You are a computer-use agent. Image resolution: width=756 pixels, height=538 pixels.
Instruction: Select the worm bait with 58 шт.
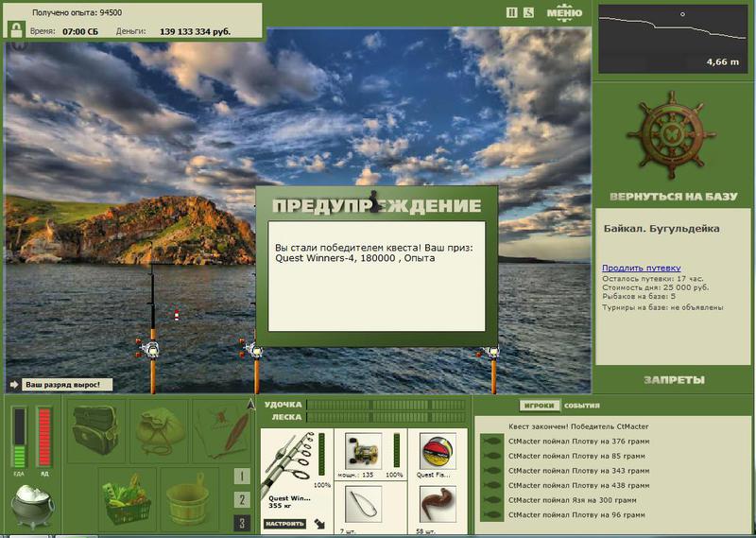pyautogui.click(x=438, y=504)
